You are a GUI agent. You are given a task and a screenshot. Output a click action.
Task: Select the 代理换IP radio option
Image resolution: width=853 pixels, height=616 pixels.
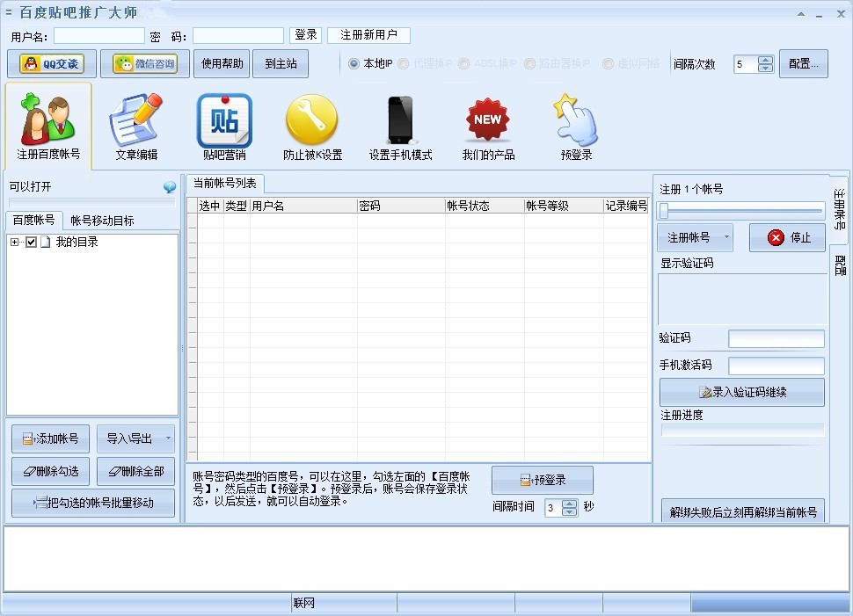[404, 63]
